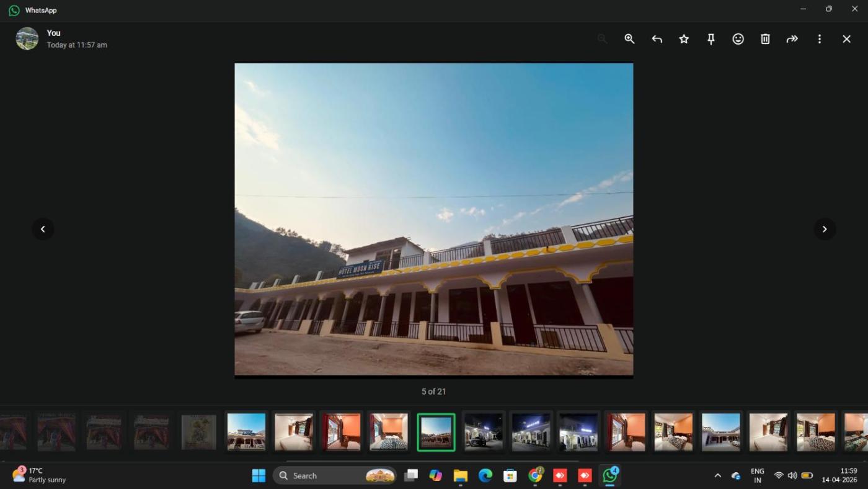This screenshot has width=868, height=489.
Task: Reply to this photo message
Action: coord(657,39)
